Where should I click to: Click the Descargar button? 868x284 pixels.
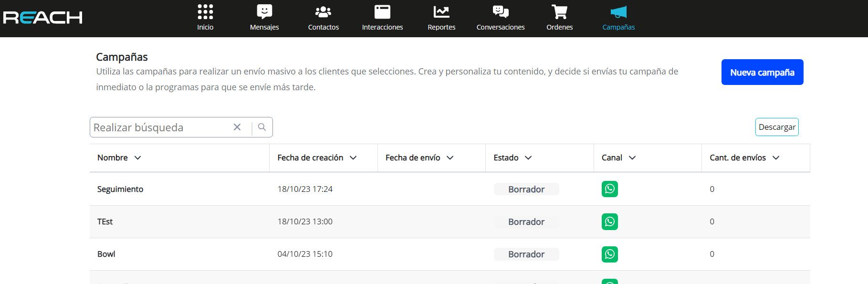pyautogui.click(x=777, y=127)
